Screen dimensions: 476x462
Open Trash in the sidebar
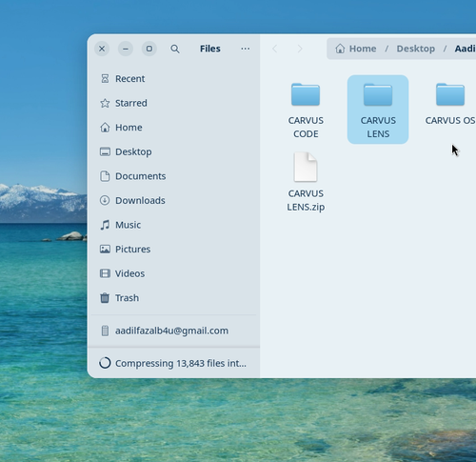173,298
